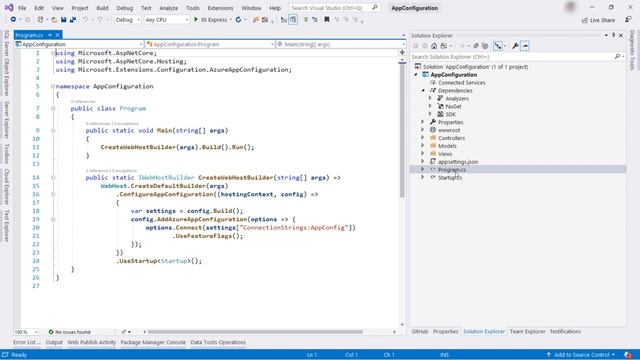Toggle the highlighted toolbar button before the comment icon
This screenshot has height=360, width=640.
click(293, 20)
